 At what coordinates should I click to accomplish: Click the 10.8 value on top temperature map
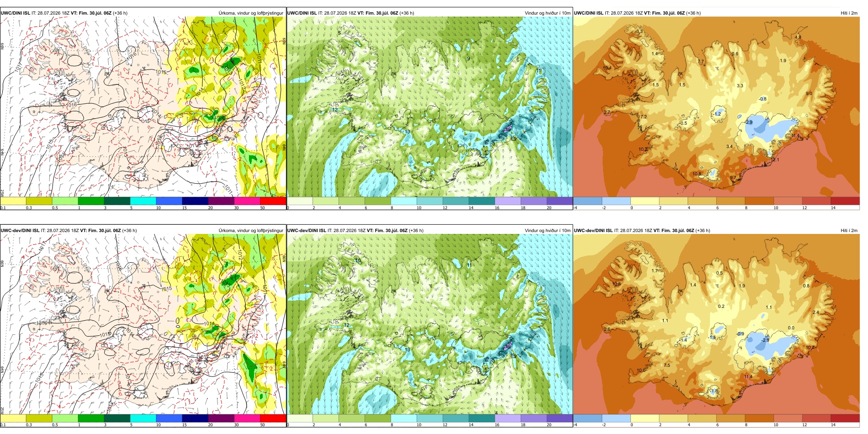pos(696,174)
